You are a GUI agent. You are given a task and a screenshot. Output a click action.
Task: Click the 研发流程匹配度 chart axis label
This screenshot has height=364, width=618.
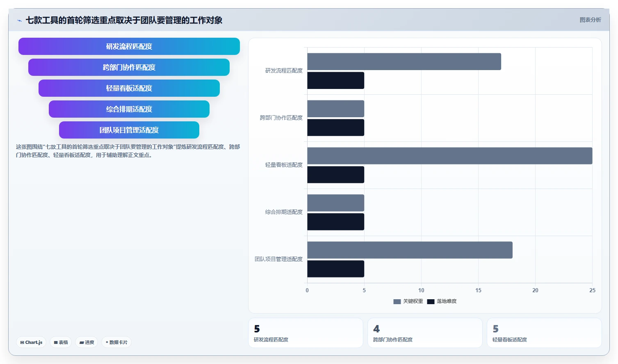pyautogui.click(x=284, y=71)
